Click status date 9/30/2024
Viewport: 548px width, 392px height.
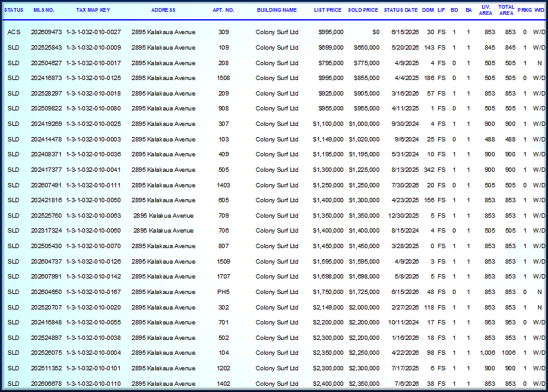pos(405,124)
